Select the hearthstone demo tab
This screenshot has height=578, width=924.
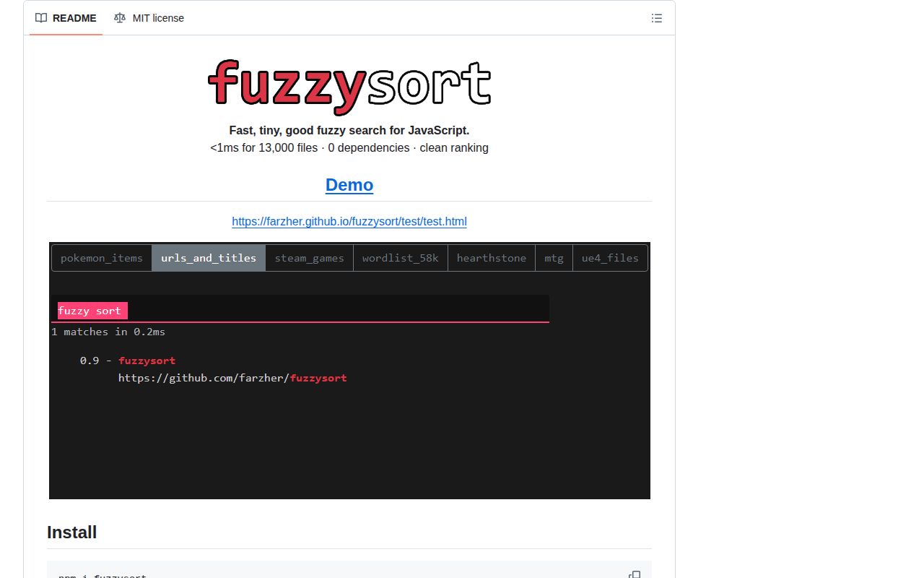[492, 258]
